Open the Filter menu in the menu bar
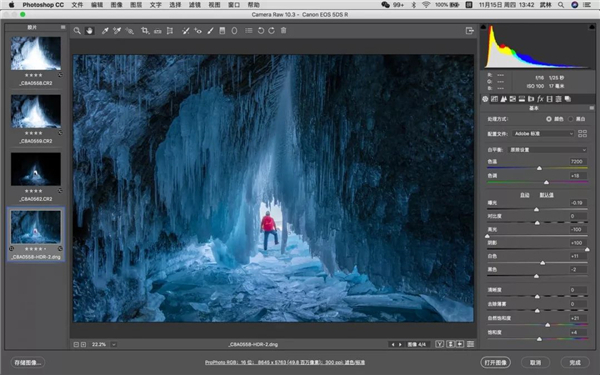 tap(195, 5)
